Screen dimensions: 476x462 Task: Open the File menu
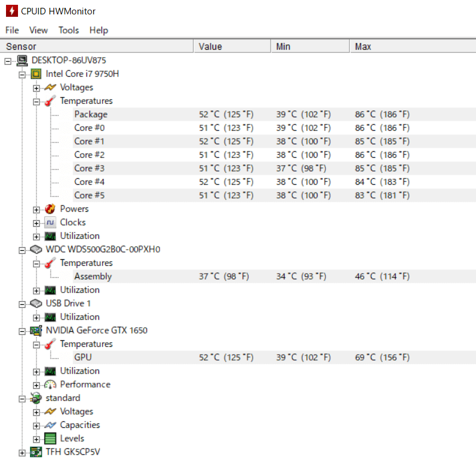(x=12, y=31)
